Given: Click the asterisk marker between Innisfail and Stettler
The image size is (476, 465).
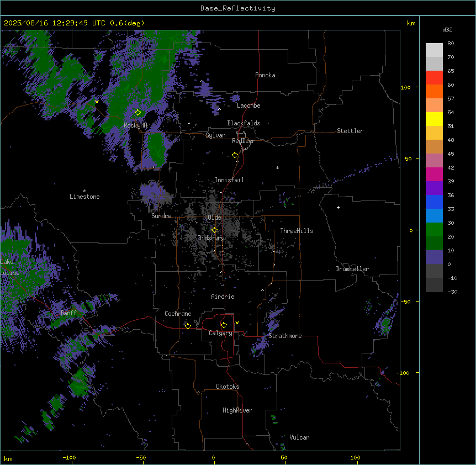Looking at the screenshot, I should (277, 167).
